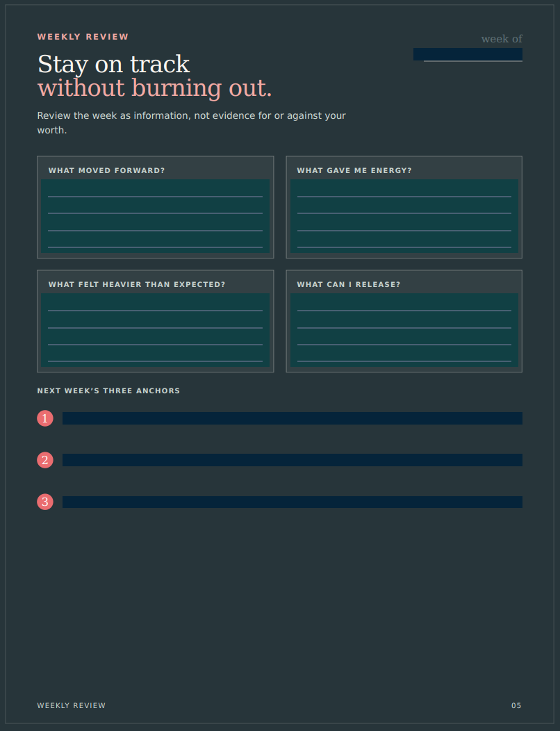Viewport: 560px width, 731px height.
Task: Click the 'What felt heavier than expected?' area
Action: tap(155, 330)
